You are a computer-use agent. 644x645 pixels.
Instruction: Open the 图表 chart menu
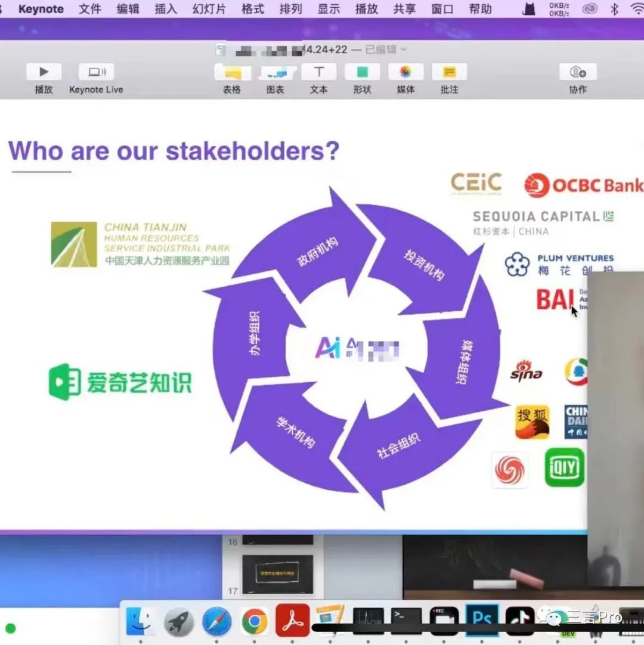pyautogui.click(x=275, y=72)
